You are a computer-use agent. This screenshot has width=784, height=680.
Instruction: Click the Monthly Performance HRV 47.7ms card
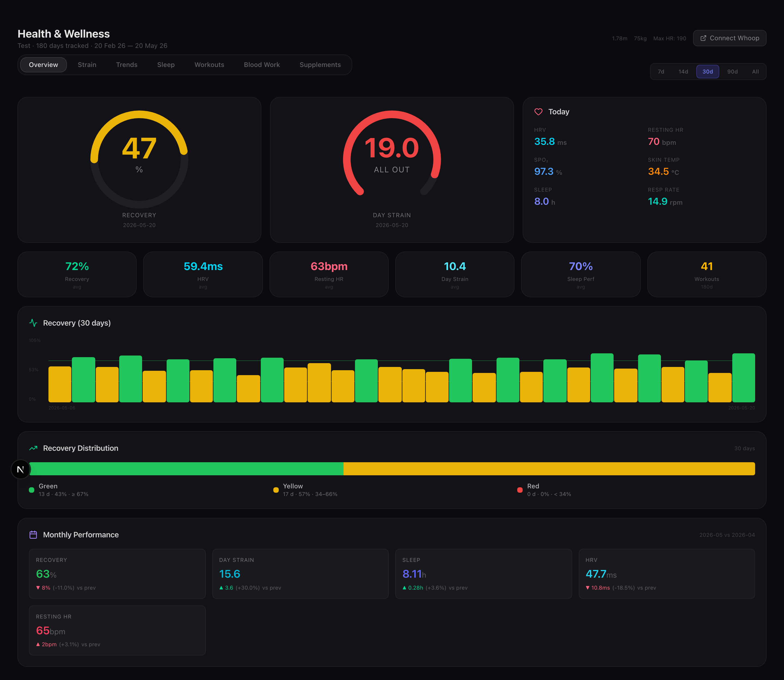tap(667, 574)
